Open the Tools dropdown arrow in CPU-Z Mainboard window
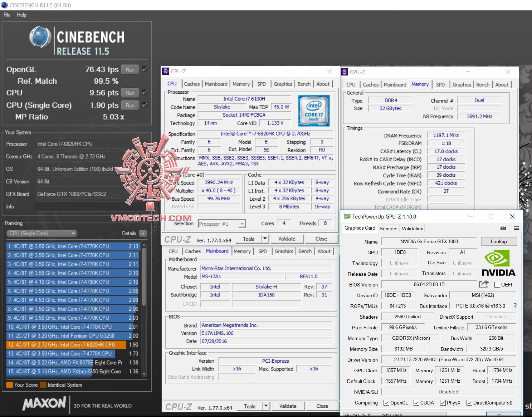The height and width of the screenshot is (417, 532). (266, 406)
